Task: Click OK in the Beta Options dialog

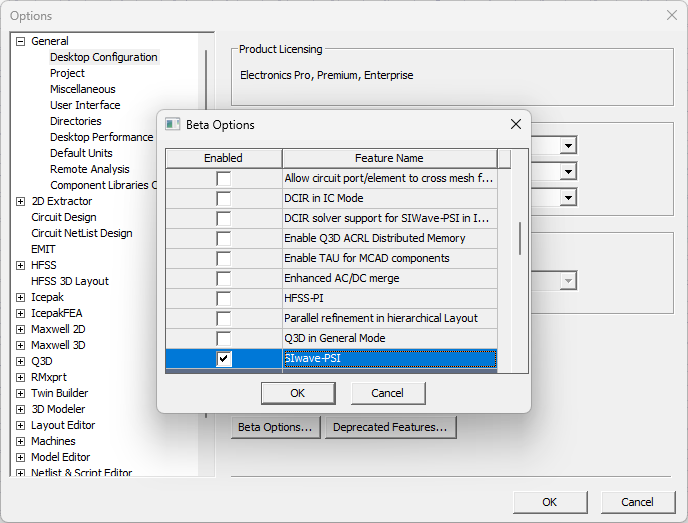Action: [298, 393]
